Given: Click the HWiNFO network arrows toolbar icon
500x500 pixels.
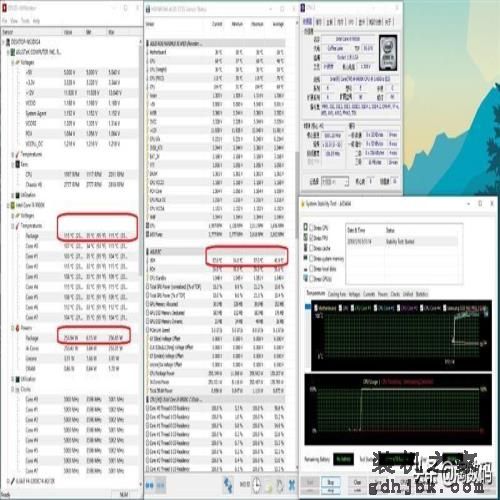Looking at the screenshot, I should (228, 485).
